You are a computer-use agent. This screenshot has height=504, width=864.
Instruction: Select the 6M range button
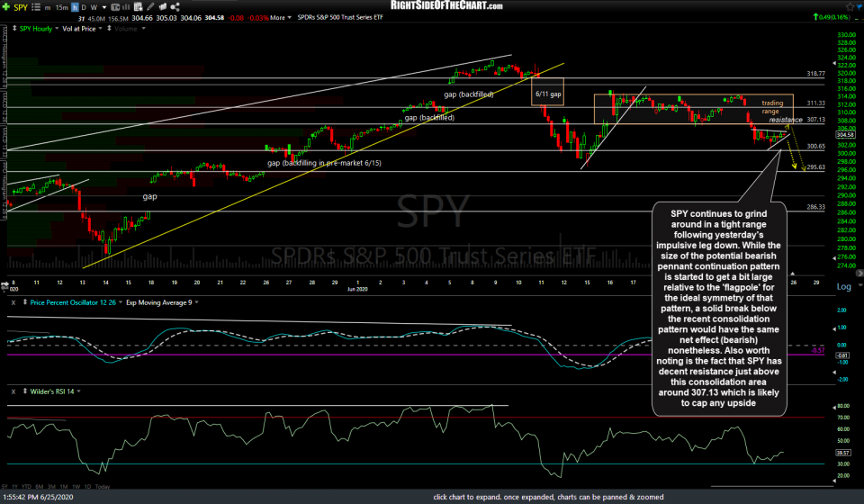[x=39, y=487]
